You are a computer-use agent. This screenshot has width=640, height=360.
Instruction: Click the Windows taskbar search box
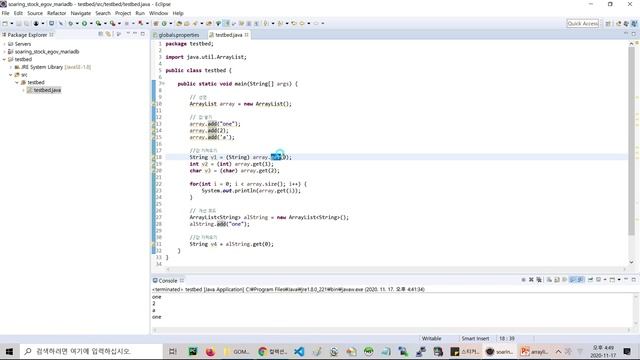coord(91,351)
